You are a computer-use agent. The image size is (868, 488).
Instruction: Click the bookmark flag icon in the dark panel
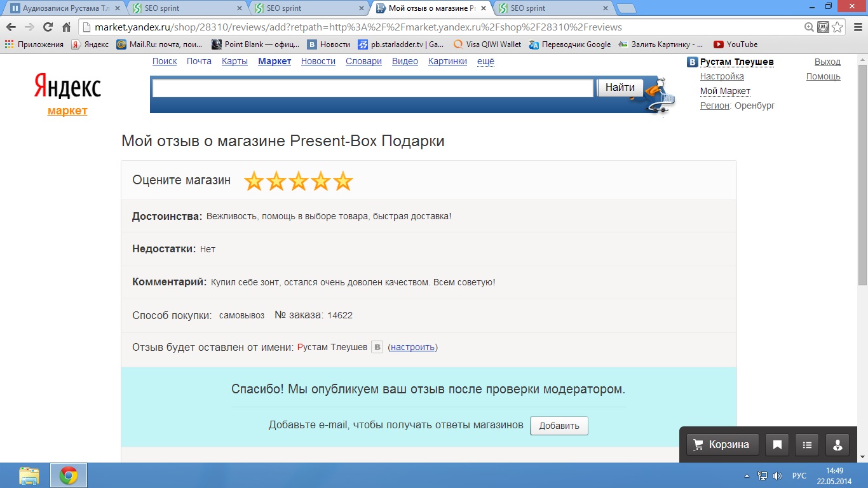pyautogui.click(x=777, y=445)
